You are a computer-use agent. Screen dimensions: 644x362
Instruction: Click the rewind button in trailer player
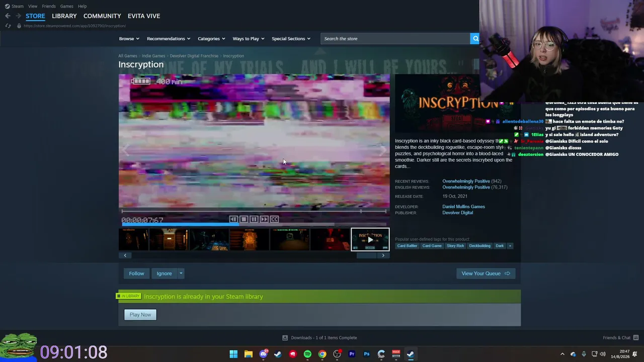233,219
